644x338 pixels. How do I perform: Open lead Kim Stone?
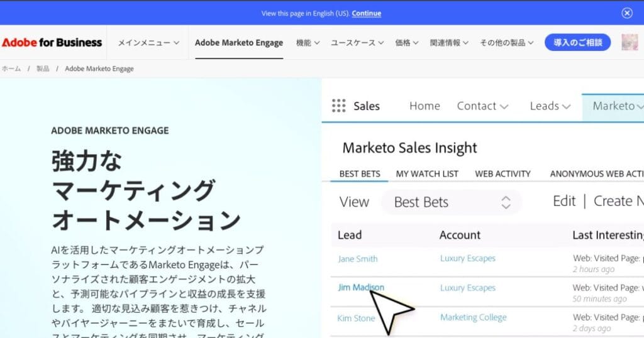coord(356,319)
